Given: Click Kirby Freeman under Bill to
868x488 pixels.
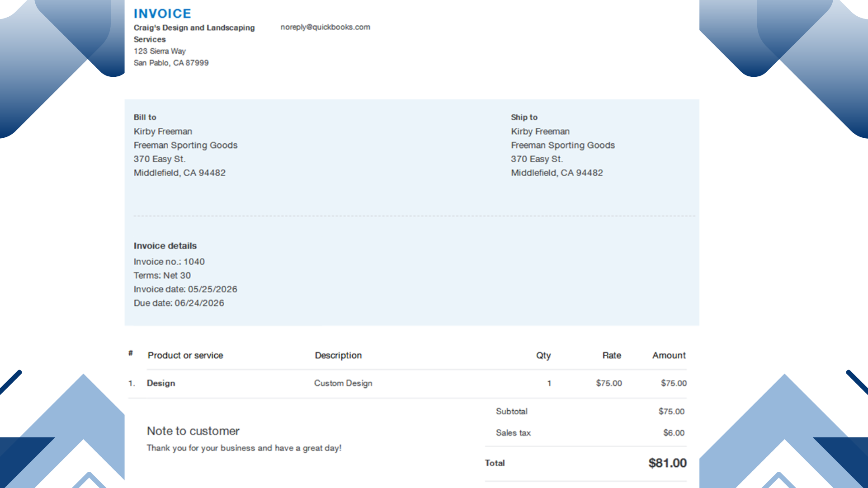Looking at the screenshot, I should 163,131.
